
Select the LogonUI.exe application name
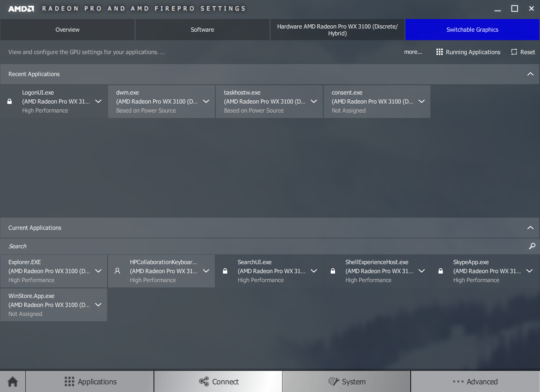click(38, 93)
